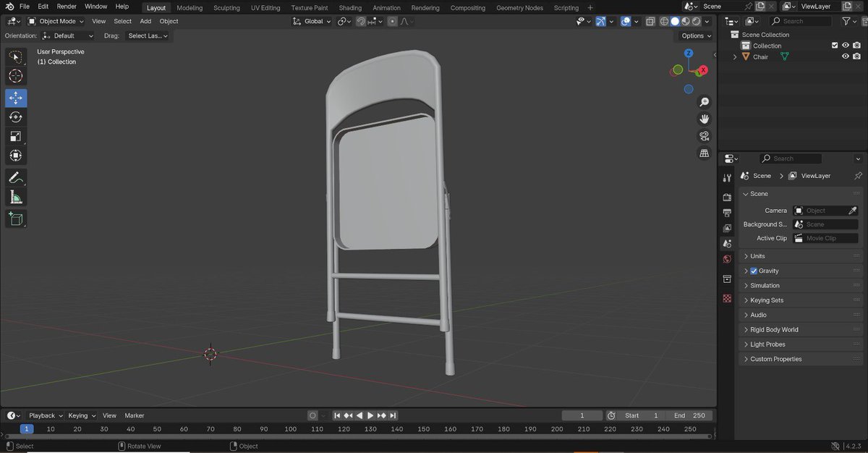Open the timeline Playback popover

[x=45, y=415]
